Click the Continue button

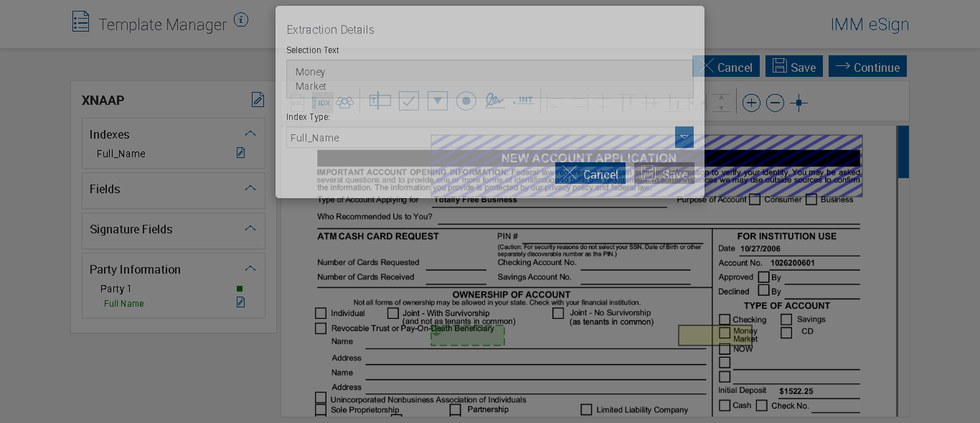(867, 67)
